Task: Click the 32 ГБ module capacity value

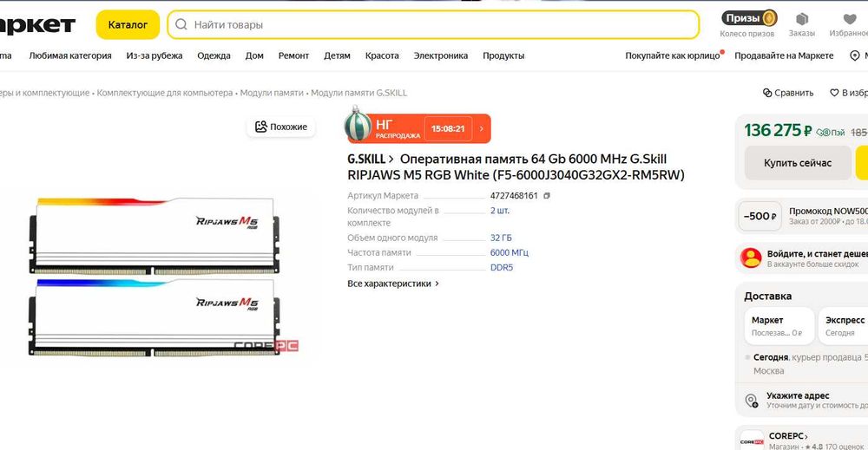Action: (501, 238)
